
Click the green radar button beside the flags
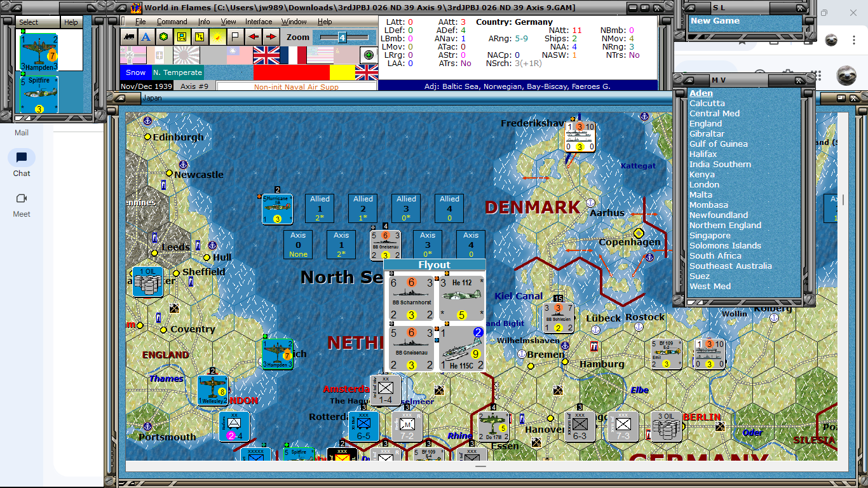(x=369, y=55)
